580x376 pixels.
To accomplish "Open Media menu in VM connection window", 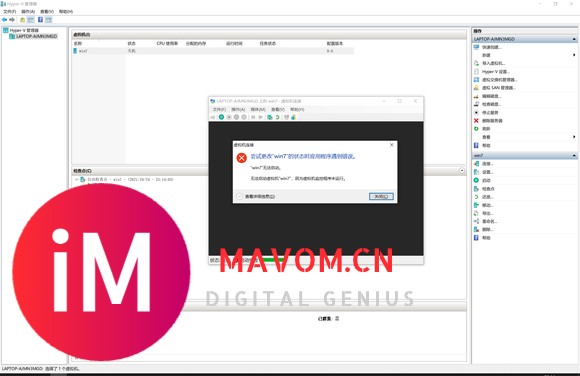I will point(258,110).
